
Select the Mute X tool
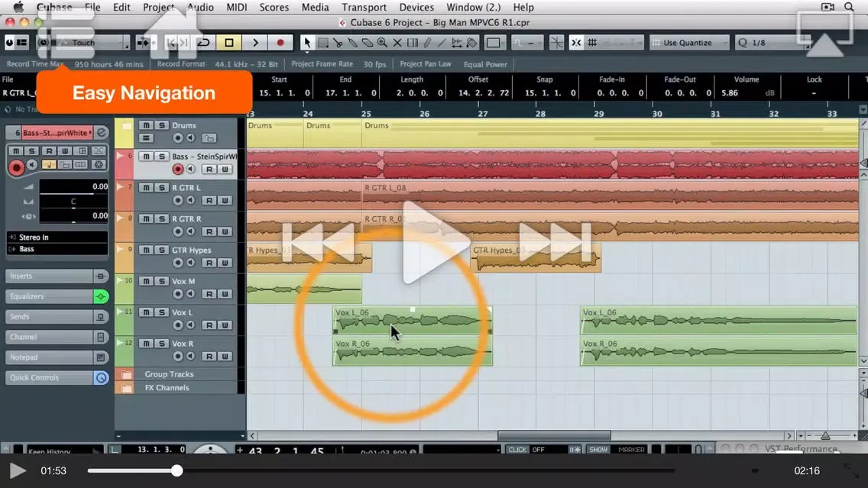(397, 43)
